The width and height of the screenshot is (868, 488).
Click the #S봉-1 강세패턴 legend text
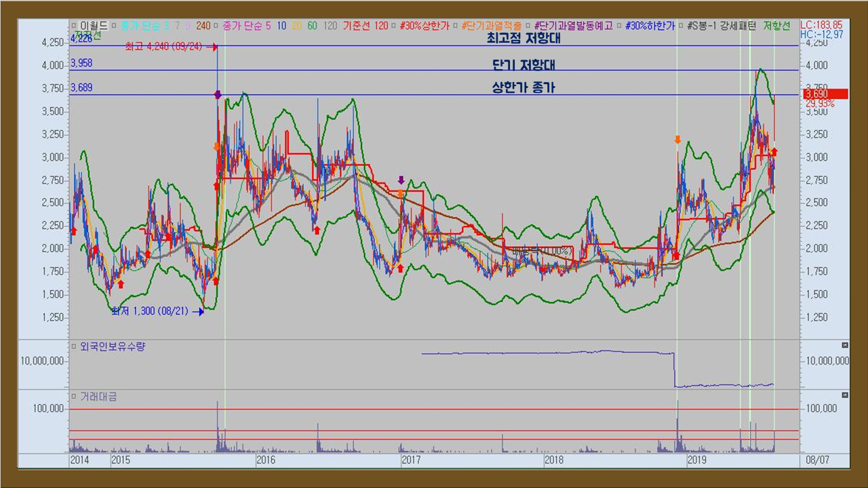click(723, 26)
